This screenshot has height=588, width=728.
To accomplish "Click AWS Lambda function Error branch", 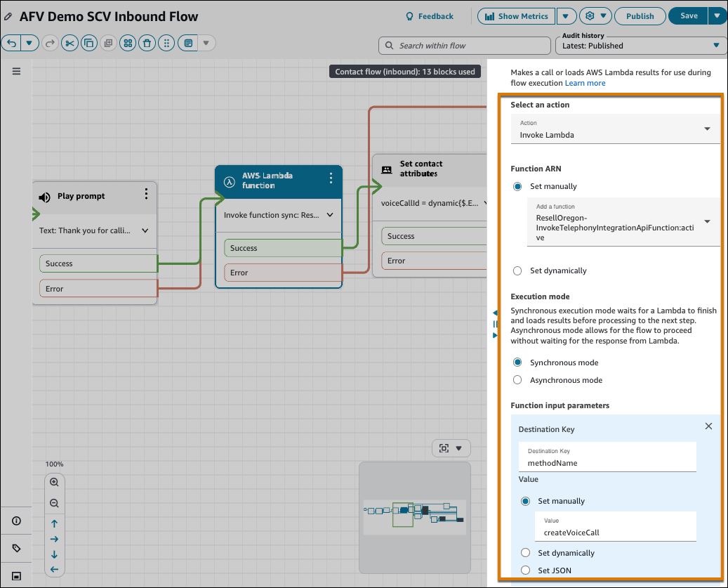I will (283, 273).
